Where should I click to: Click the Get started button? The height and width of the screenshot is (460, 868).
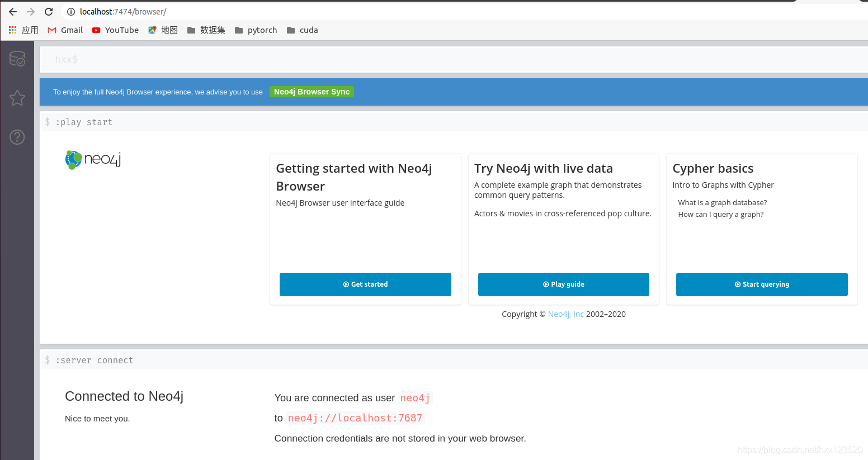click(365, 284)
